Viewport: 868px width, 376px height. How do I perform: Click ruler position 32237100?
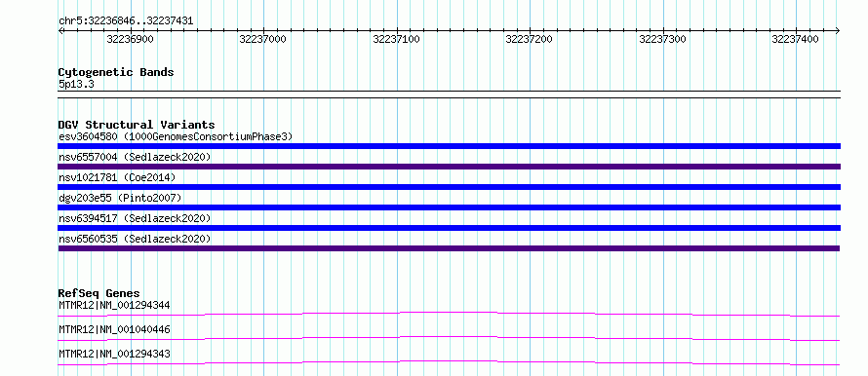[396, 39]
